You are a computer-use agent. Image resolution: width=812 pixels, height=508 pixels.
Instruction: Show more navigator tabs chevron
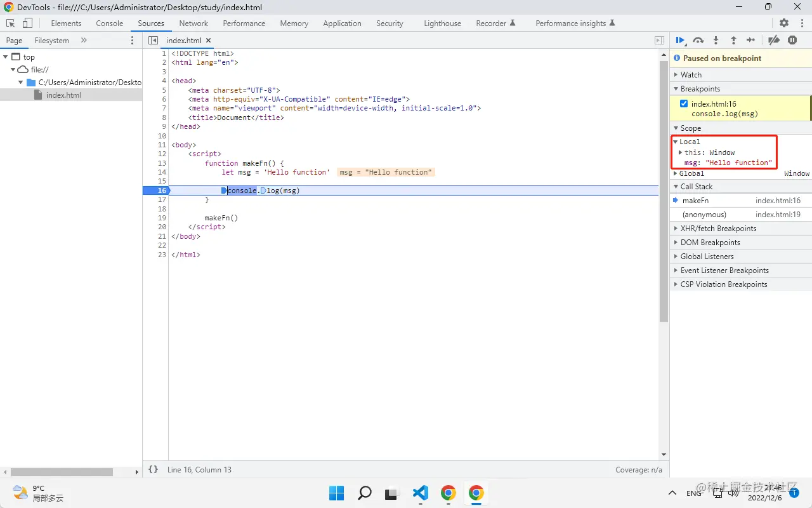coord(84,40)
